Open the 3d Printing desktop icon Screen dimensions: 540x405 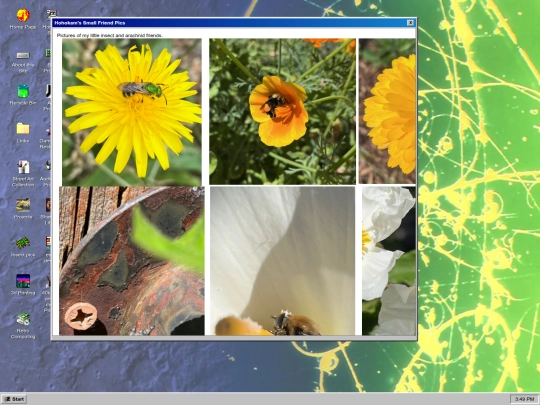coord(23,284)
